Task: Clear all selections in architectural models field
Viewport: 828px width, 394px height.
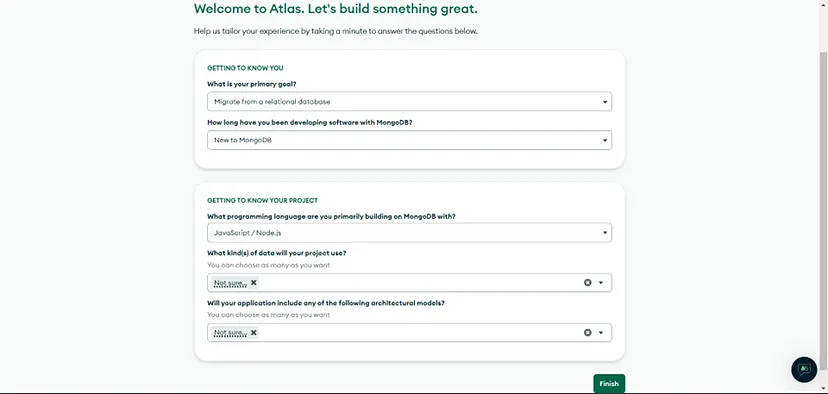Action: point(588,333)
